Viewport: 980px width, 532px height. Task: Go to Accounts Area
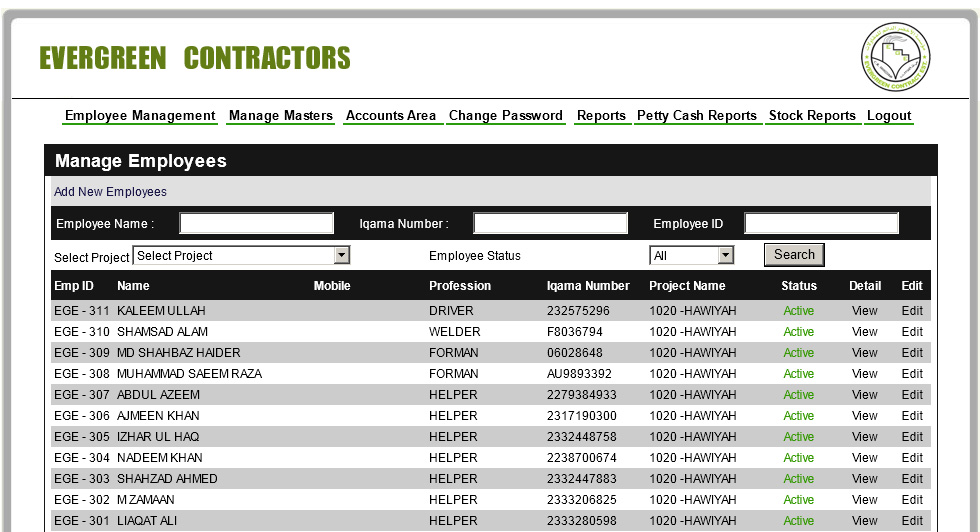(391, 116)
